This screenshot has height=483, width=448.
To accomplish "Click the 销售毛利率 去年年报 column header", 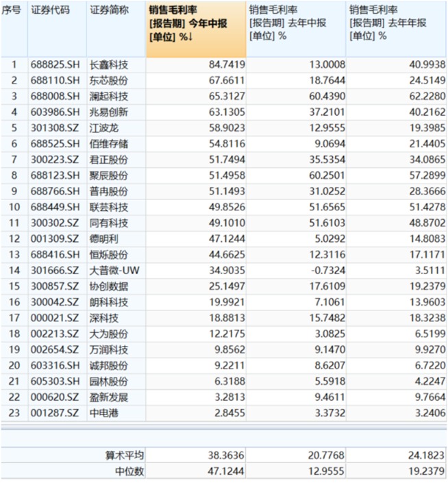I will 396,29.
